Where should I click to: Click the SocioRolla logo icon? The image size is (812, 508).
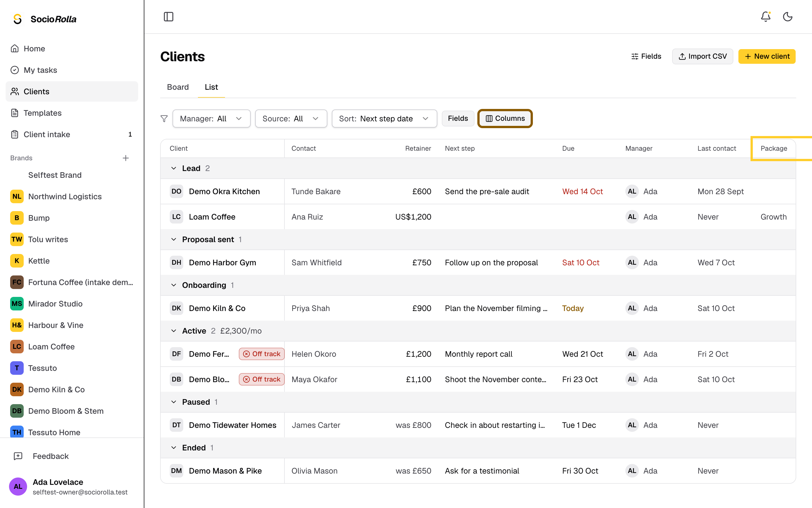click(17, 19)
